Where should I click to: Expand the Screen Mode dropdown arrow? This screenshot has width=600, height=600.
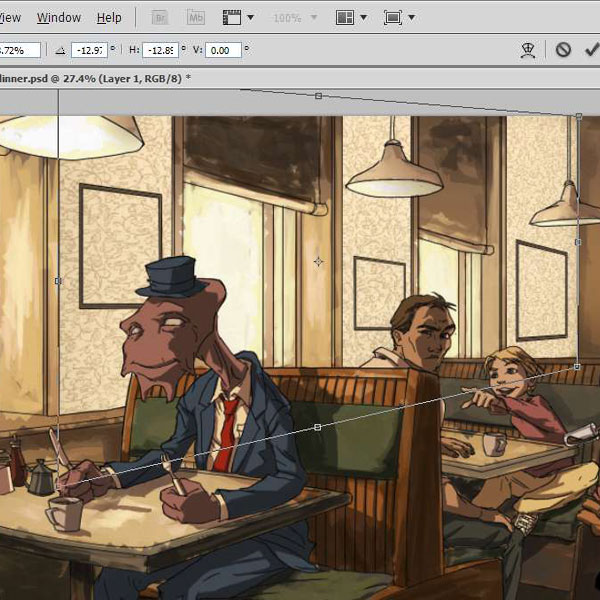411,18
